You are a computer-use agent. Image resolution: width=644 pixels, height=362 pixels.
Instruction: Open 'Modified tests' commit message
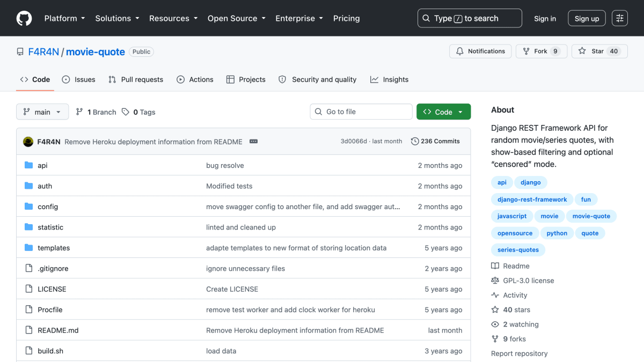tap(229, 186)
